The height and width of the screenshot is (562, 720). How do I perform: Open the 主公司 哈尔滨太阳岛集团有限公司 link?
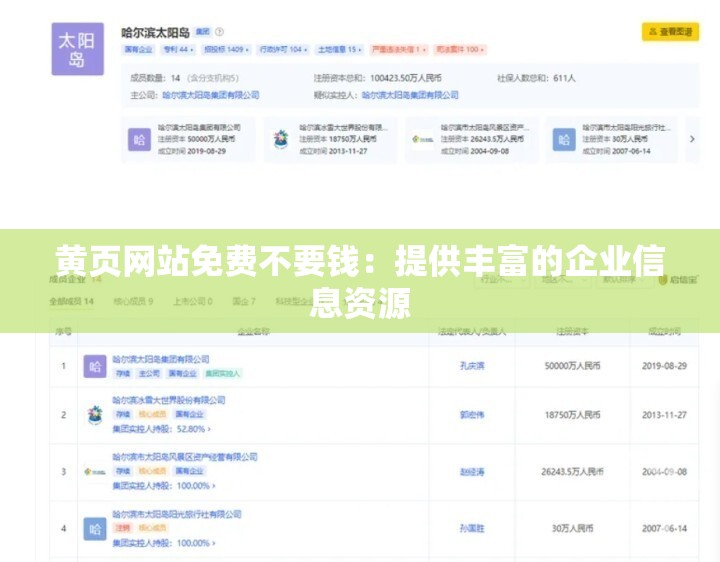pyautogui.click(x=211, y=95)
